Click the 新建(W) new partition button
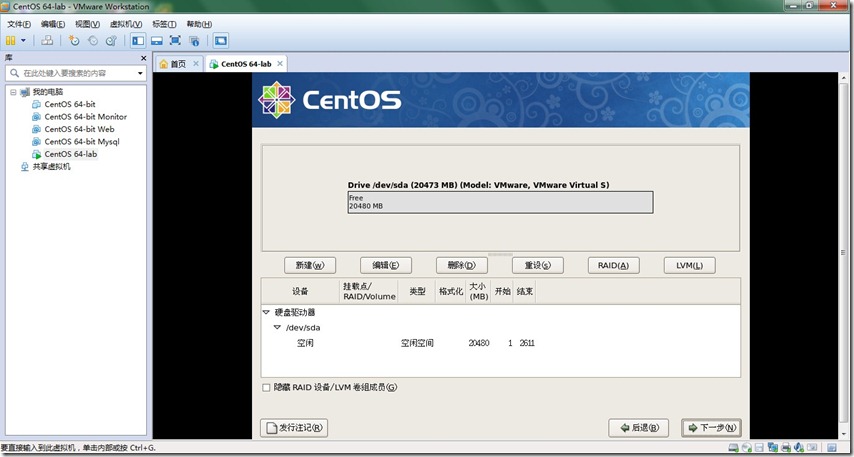The height and width of the screenshot is (457, 854). [x=310, y=265]
